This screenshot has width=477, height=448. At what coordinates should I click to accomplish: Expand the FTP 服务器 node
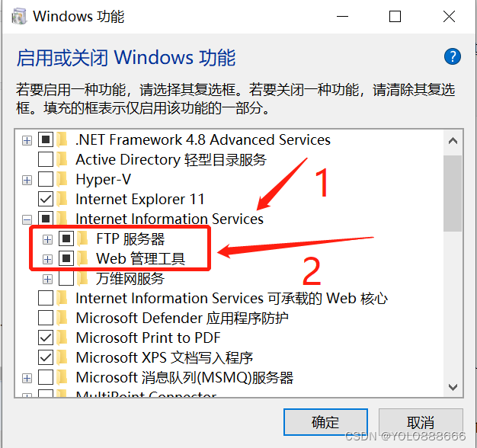pos(48,239)
